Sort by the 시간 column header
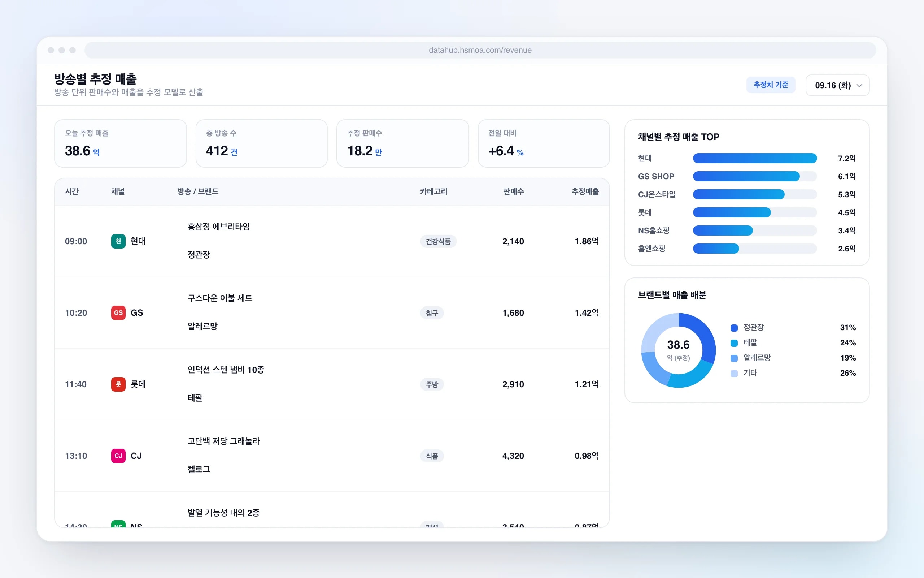This screenshot has height=578, width=924. [72, 191]
